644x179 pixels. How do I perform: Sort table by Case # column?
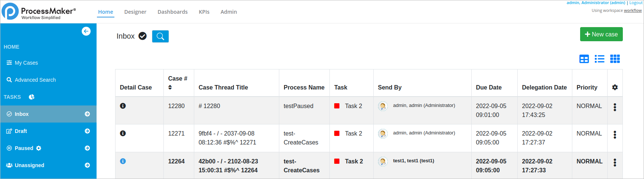(170, 88)
